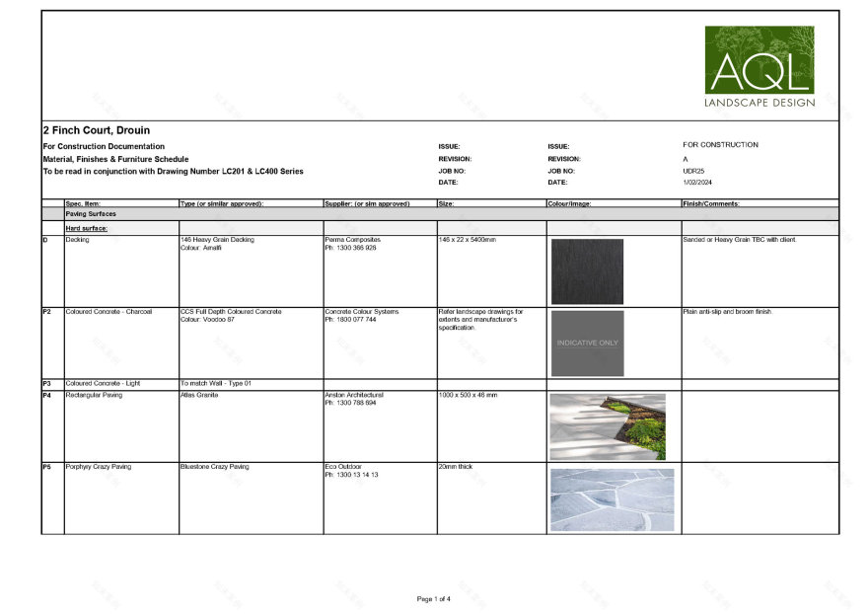Click the 'Size:' column header

pyautogui.click(x=447, y=203)
